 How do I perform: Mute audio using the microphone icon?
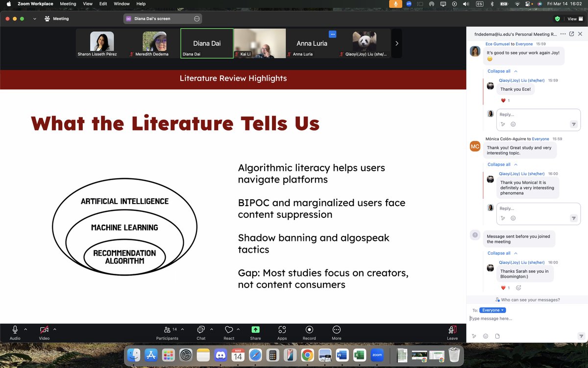click(x=15, y=330)
